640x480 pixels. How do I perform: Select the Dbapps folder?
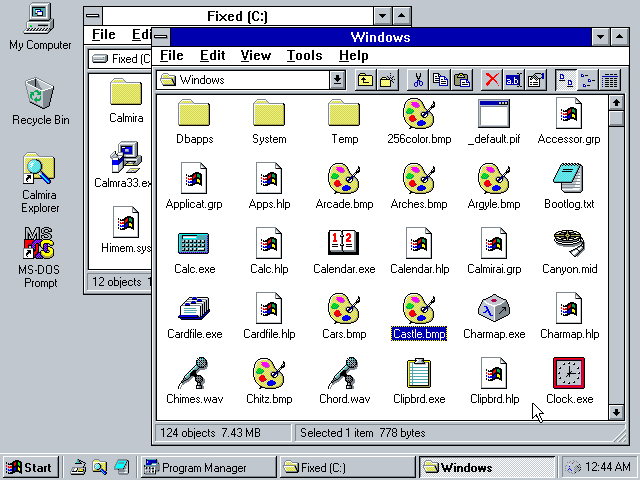pyautogui.click(x=194, y=122)
